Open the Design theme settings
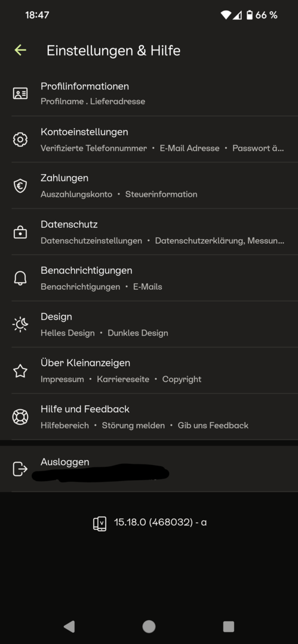This screenshot has width=298, height=644. click(x=149, y=324)
